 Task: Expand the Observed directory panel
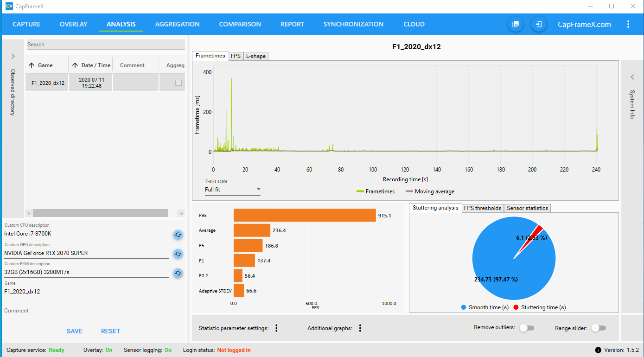coord(13,56)
